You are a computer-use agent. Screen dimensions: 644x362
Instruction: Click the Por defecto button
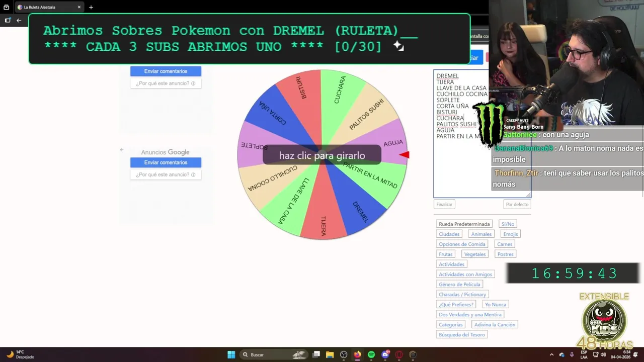[517, 204]
